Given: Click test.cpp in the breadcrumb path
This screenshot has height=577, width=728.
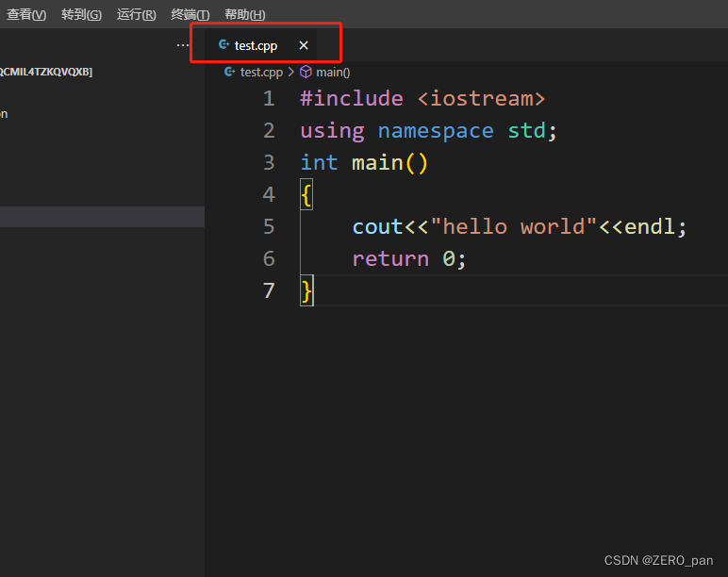Looking at the screenshot, I should (x=261, y=73).
